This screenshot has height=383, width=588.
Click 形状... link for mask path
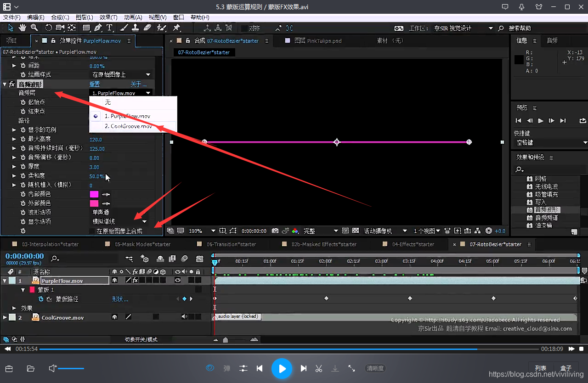120,299
